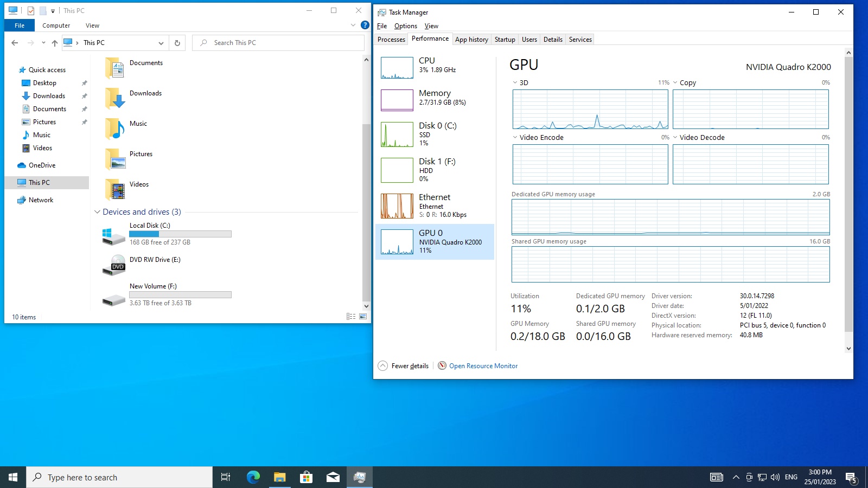
Task: Expand the Explorer ribbon chevron
Action: click(x=353, y=25)
